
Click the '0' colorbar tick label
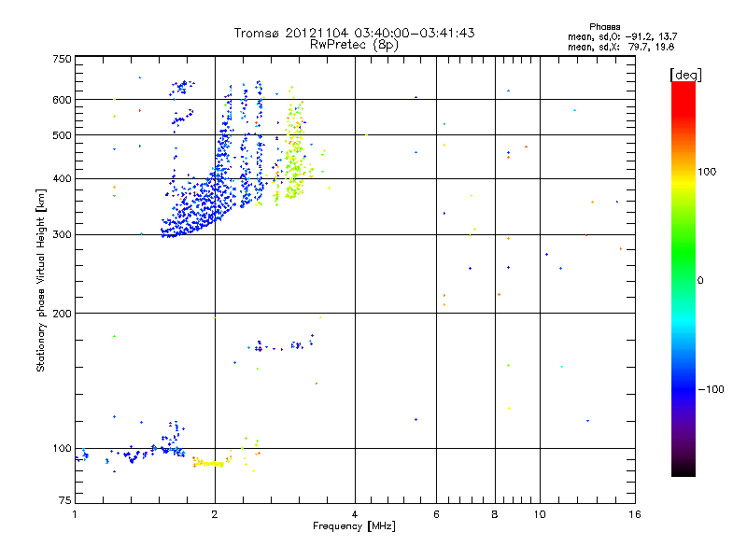700,281
